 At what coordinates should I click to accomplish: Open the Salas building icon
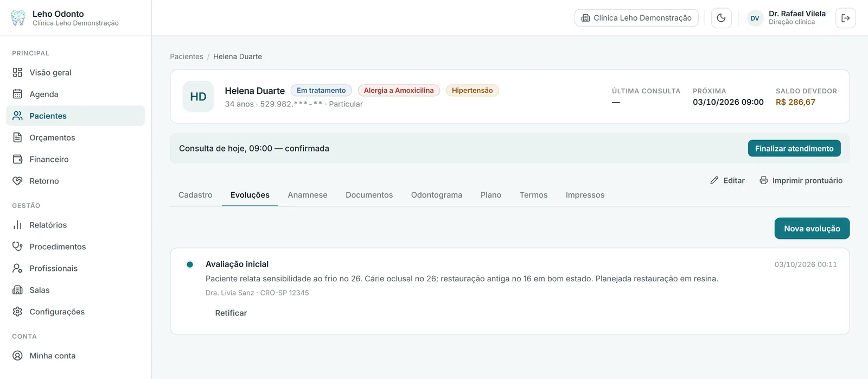click(x=17, y=290)
